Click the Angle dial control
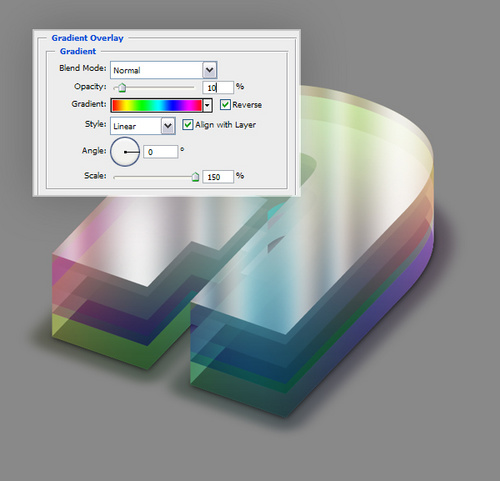 pos(125,152)
